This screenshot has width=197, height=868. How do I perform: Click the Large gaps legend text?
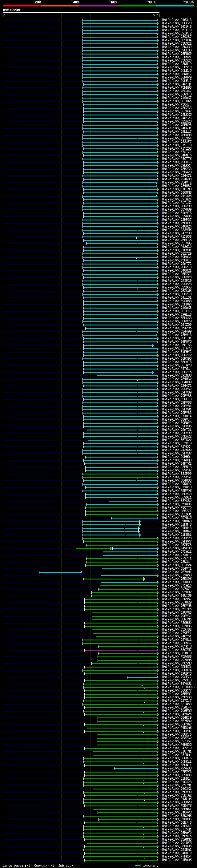(38, 865)
